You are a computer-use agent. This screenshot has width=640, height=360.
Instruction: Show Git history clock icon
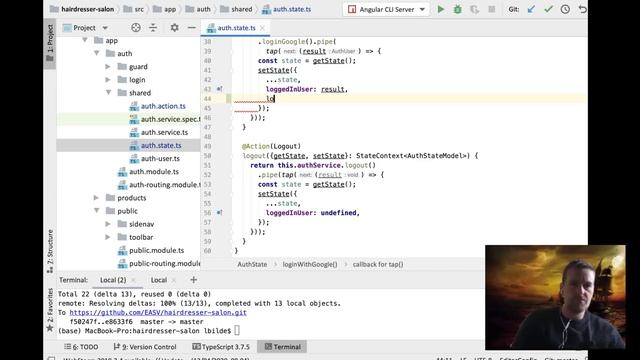(565, 9)
